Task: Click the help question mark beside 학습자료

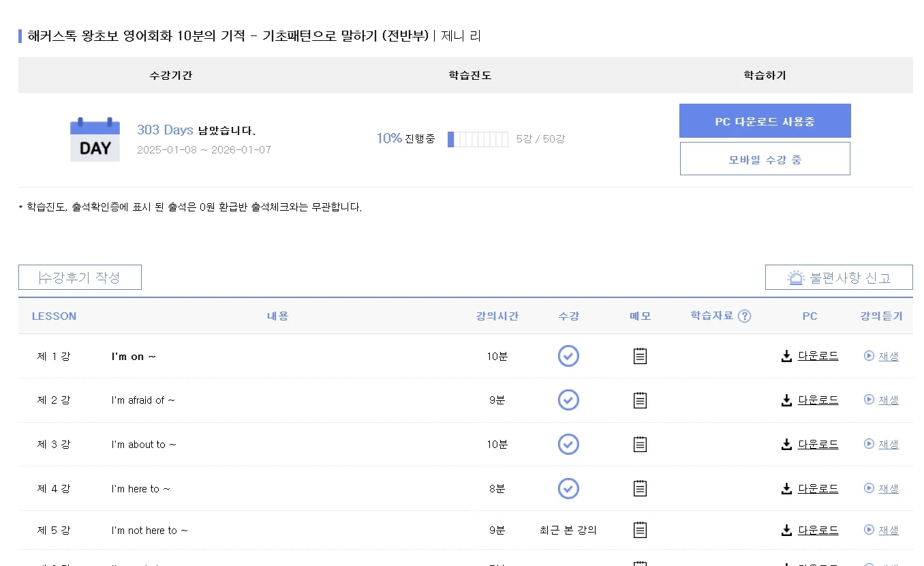Action: pyautogui.click(x=744, y=316)
